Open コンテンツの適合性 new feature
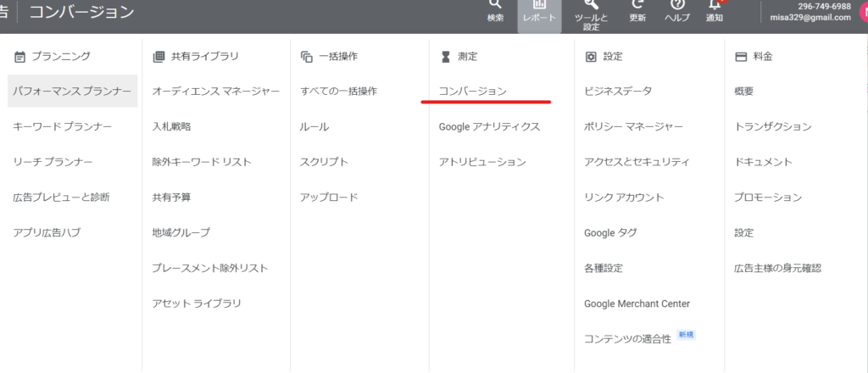The height and width of the screenshot is (373, 868). coord(627,338)
